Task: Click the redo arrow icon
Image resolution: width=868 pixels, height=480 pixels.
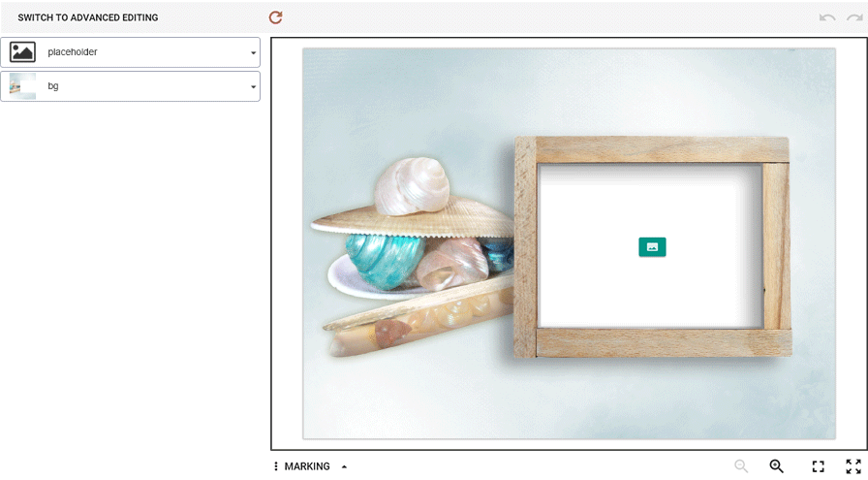Action: click(854, 17)
